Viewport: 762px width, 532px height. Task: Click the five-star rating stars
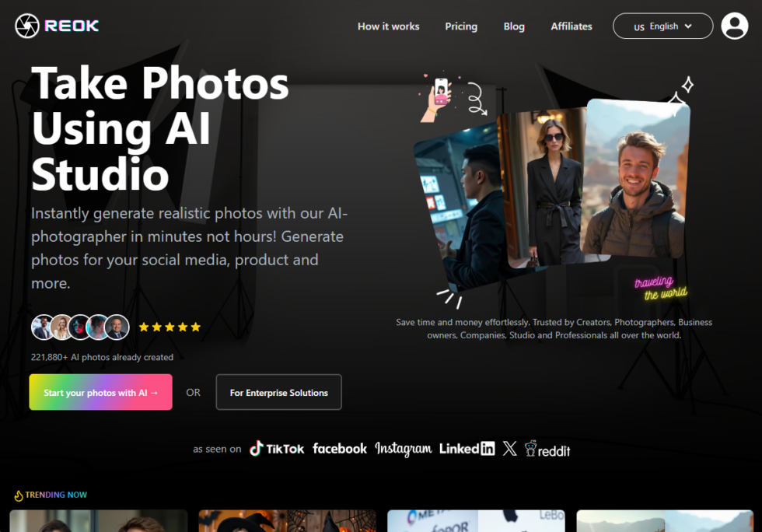point(170,327)
